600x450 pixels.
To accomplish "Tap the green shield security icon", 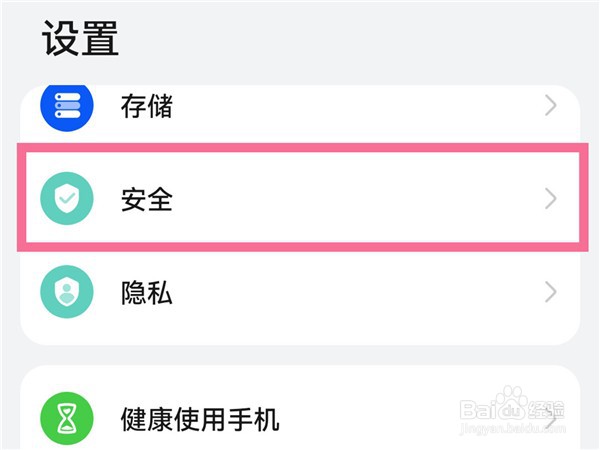I will (x=66, y=199).
